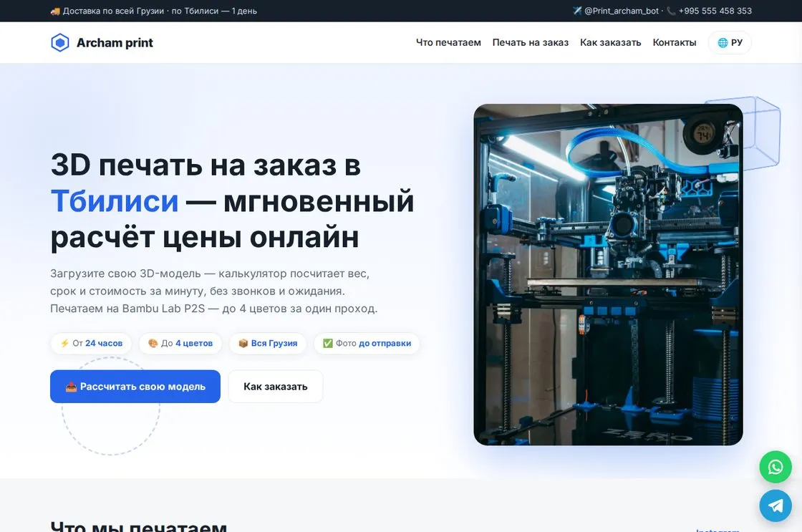Click the Archam print brand name
Image resolution: width=802 pixels, height=532 pixels.
tap(115, 43)
